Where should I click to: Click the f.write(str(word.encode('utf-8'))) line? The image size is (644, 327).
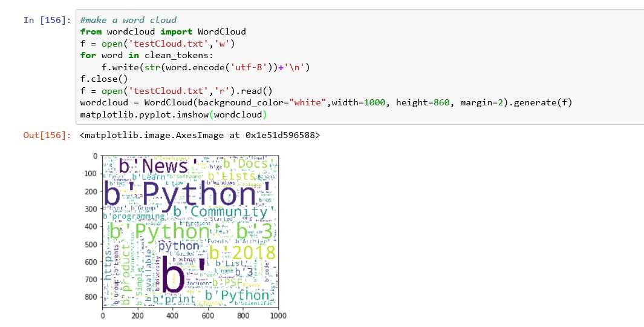[206, 67]
